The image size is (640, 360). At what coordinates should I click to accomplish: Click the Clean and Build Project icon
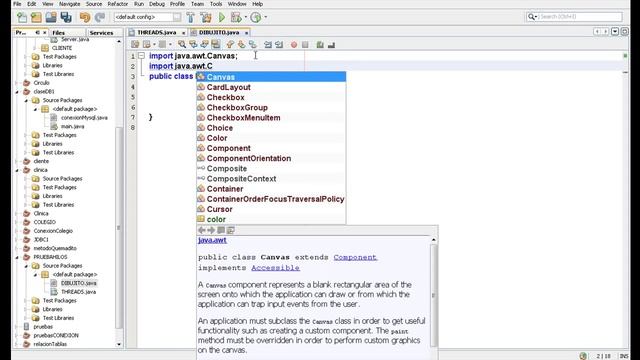click(206, 17)
